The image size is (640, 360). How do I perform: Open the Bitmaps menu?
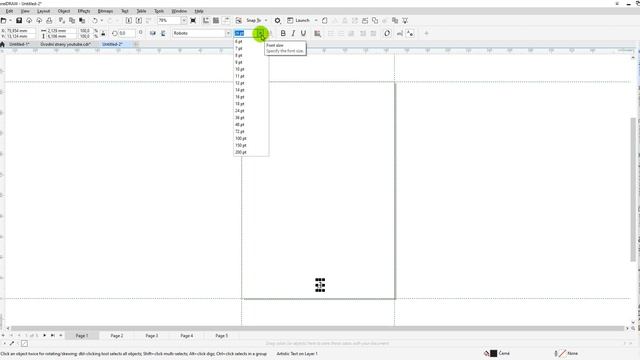coord(105,11)
